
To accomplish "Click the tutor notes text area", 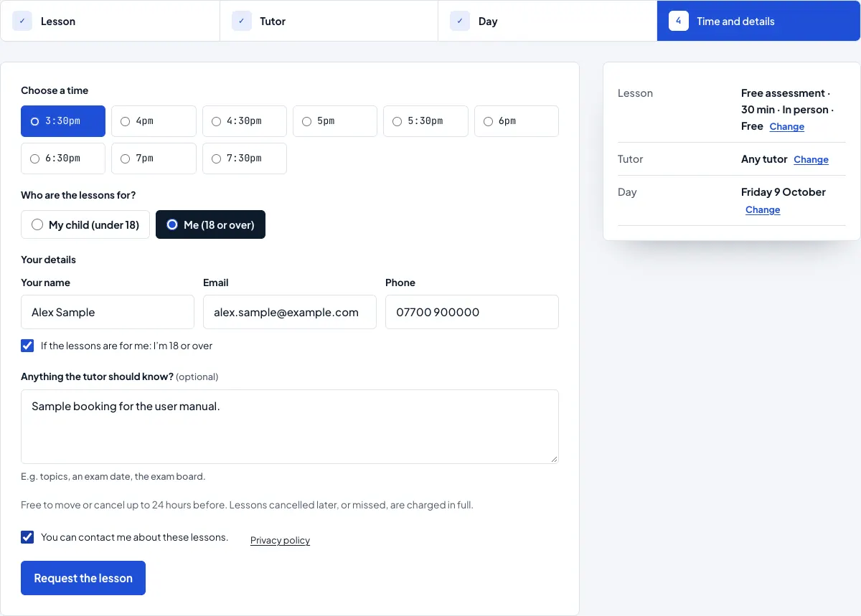I will pyautogui.click(x=290, y=427).
